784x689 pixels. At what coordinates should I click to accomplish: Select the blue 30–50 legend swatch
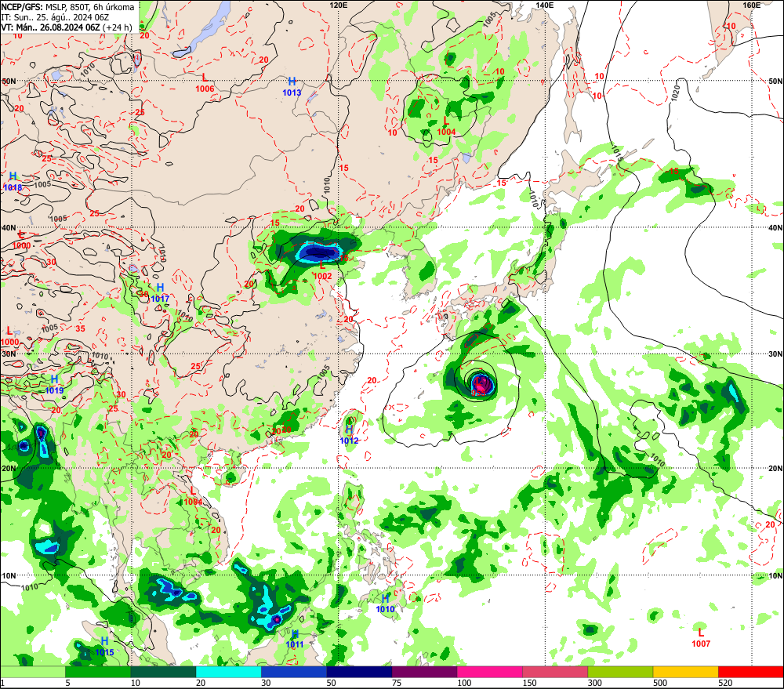293,672
